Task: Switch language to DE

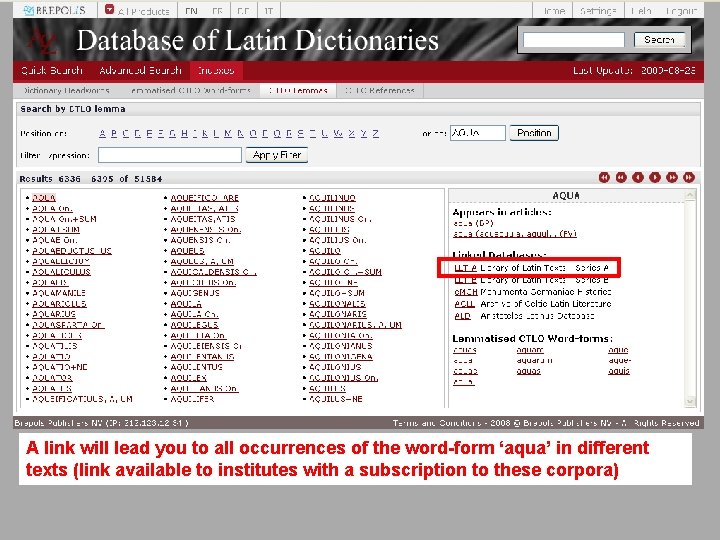Action: [243, 11]
